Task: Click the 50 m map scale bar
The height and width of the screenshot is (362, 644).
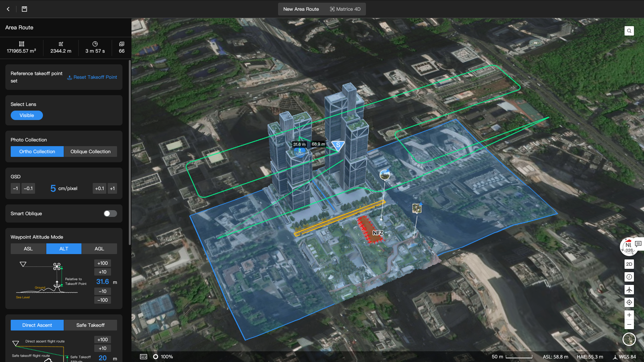Action: 512,357
